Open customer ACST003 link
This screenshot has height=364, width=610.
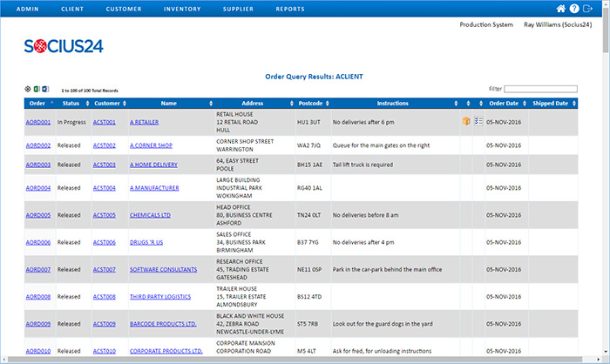[x=105, y=165]
